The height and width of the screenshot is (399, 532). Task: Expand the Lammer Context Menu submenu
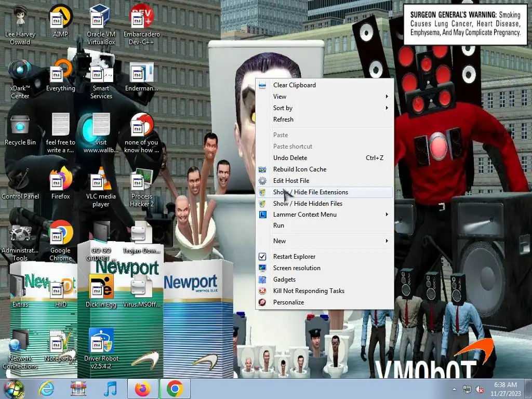[325, 215]
